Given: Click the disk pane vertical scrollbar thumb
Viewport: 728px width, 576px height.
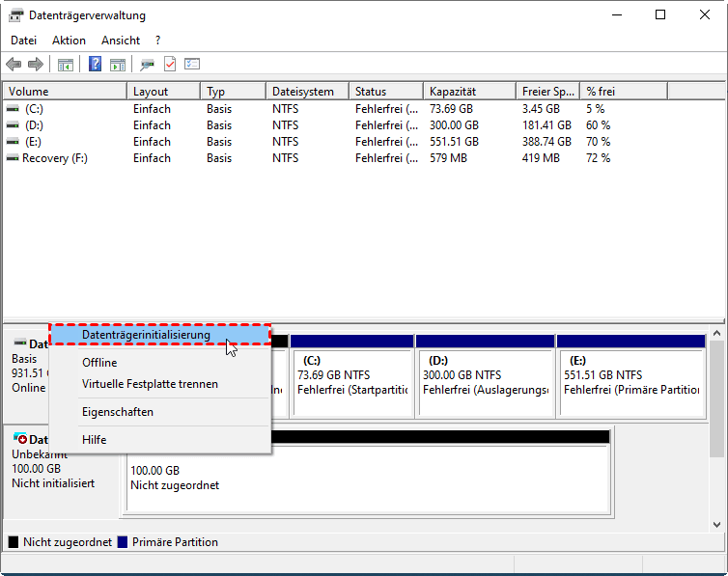Looking at the screenshot, I should pyautogui.click(x=716, y=398).
